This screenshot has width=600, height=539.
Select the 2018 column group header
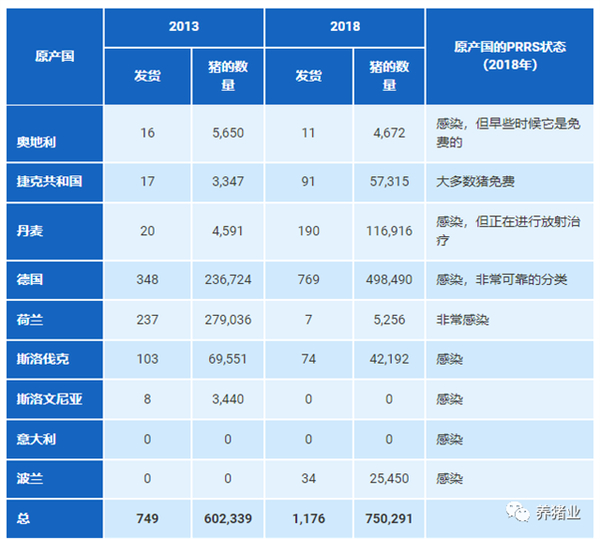[x=345, y=27]
